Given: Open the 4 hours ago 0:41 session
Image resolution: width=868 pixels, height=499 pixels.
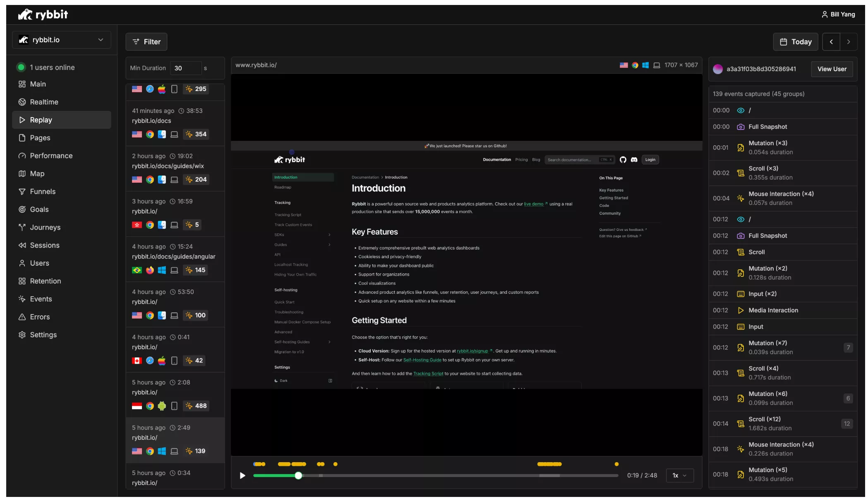Looking at the screenshot, I should pos(175,350).
